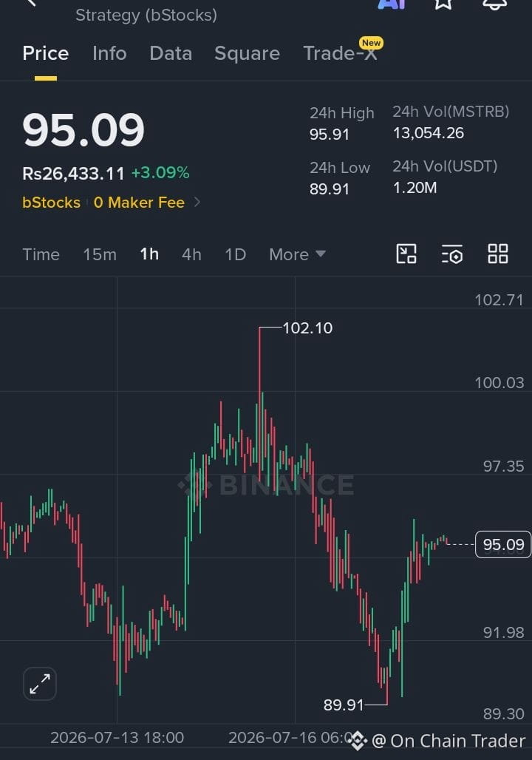Click the current price 95.09 headline
The width and height of the screenshot is (532, 760).
[x=83, y=130]
